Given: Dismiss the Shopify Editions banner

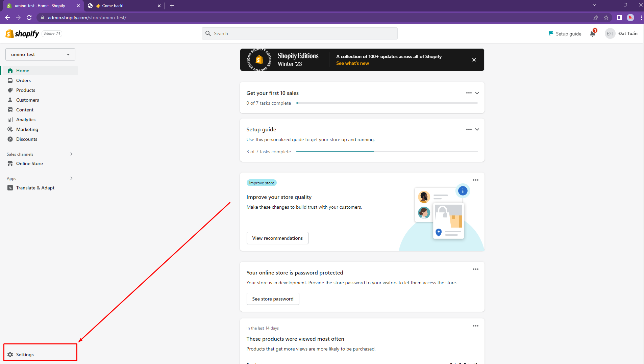Looking at the screenshot, I should click(474, 60).
